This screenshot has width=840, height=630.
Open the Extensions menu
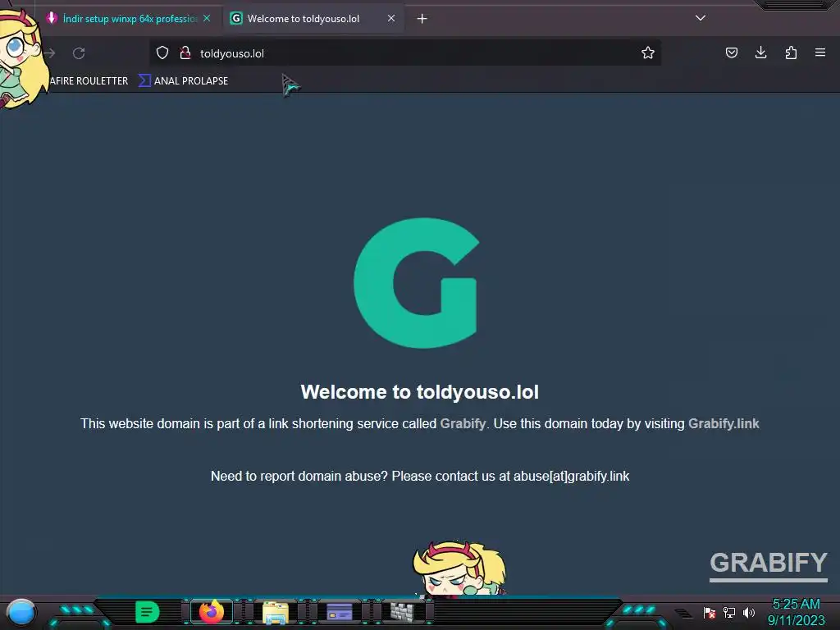(x=791, y=52)
